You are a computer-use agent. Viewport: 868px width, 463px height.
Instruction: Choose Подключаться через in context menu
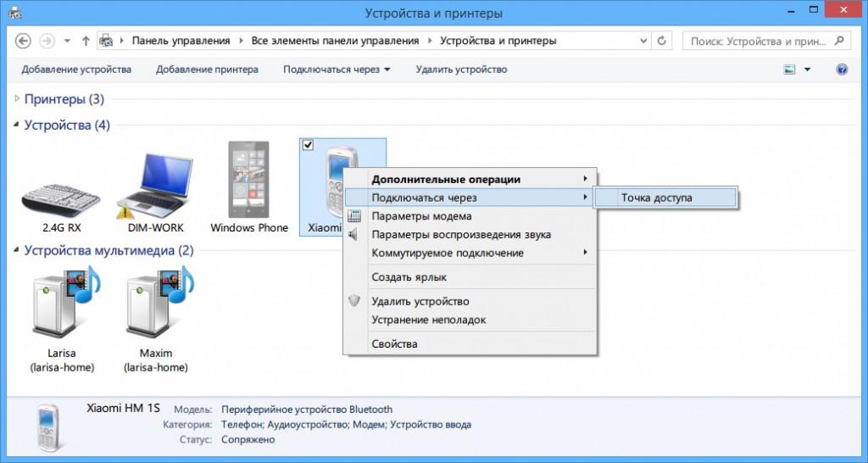point(470,198)
